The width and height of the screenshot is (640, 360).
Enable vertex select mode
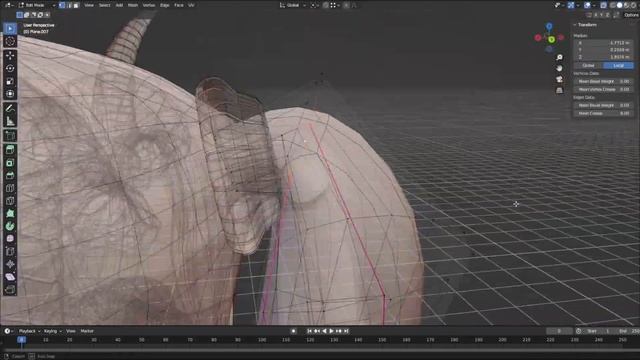(62, 5)
